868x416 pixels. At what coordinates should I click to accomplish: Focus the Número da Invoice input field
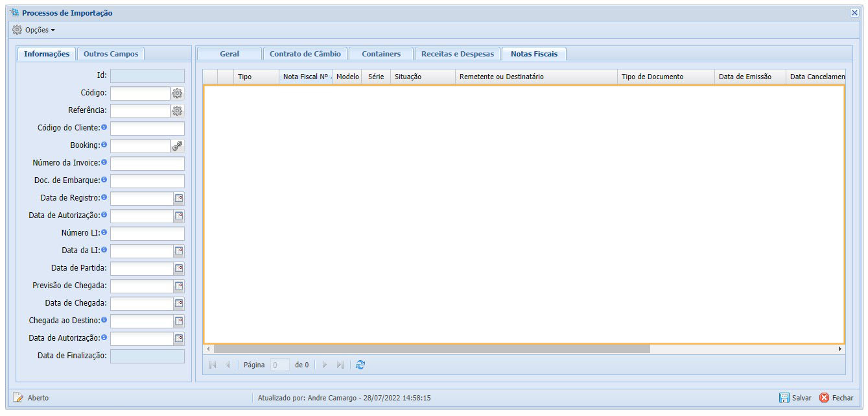click(147, 164)
